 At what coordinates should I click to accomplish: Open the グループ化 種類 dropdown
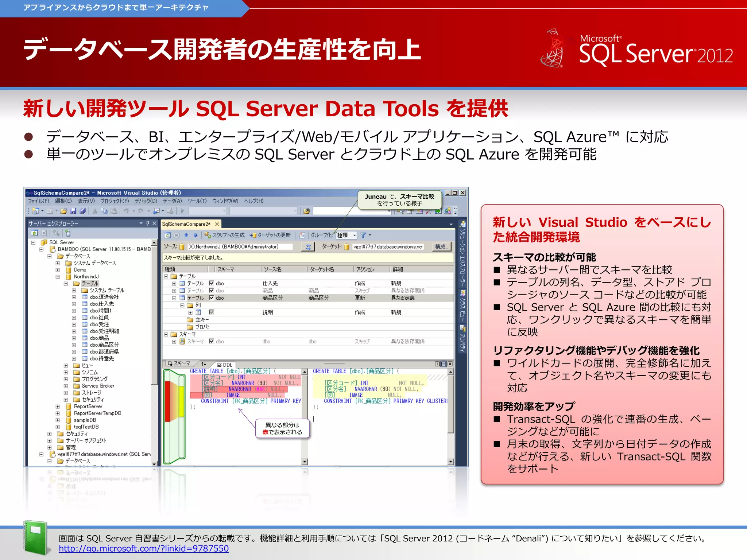[354, 235]
